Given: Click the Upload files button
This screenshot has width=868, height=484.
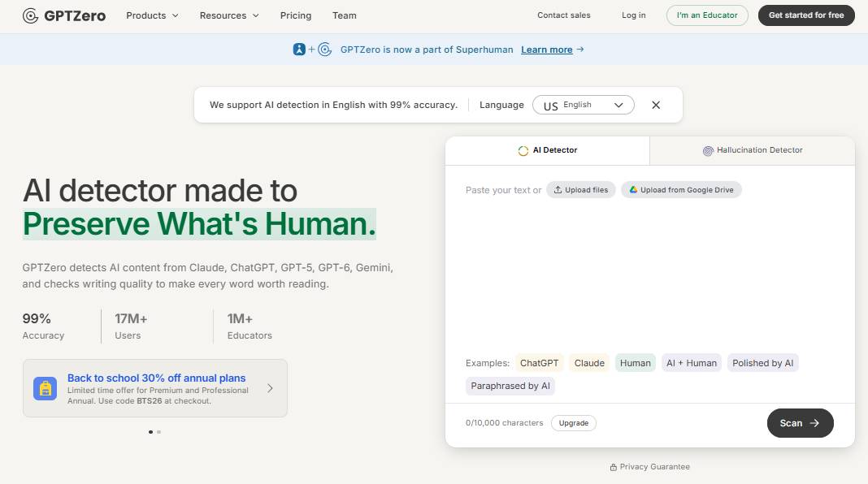Looking at the screenshot, I should 580,190.
